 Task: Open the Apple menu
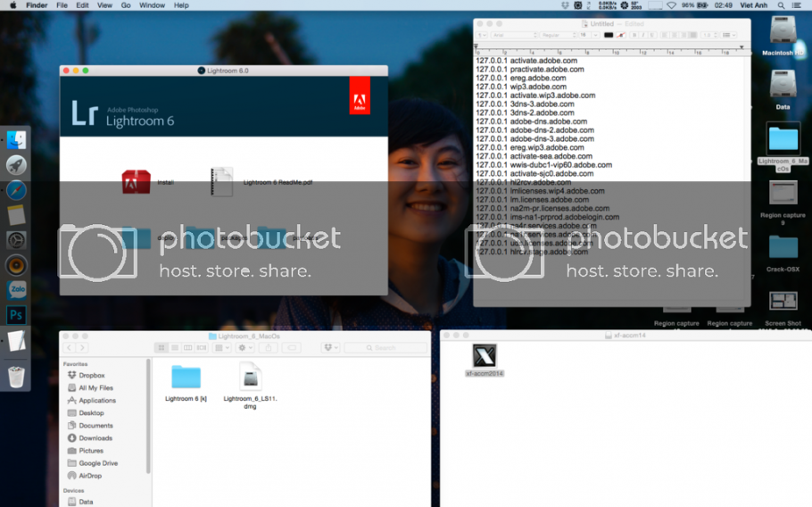tap(13, 5)
